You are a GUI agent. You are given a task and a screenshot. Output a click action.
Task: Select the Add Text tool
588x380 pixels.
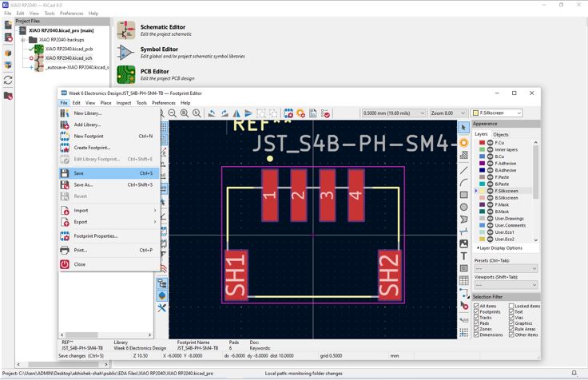click(x=464, y=256)
